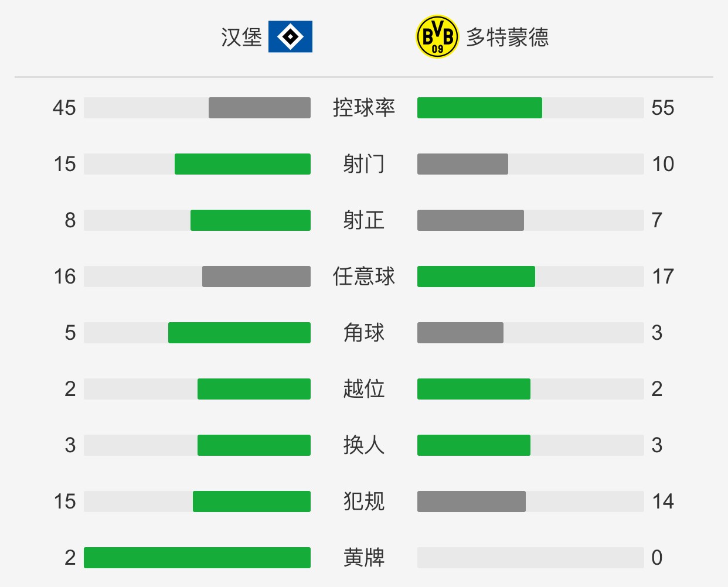Click the 任意球 stat label

click(x=364, y=277)
